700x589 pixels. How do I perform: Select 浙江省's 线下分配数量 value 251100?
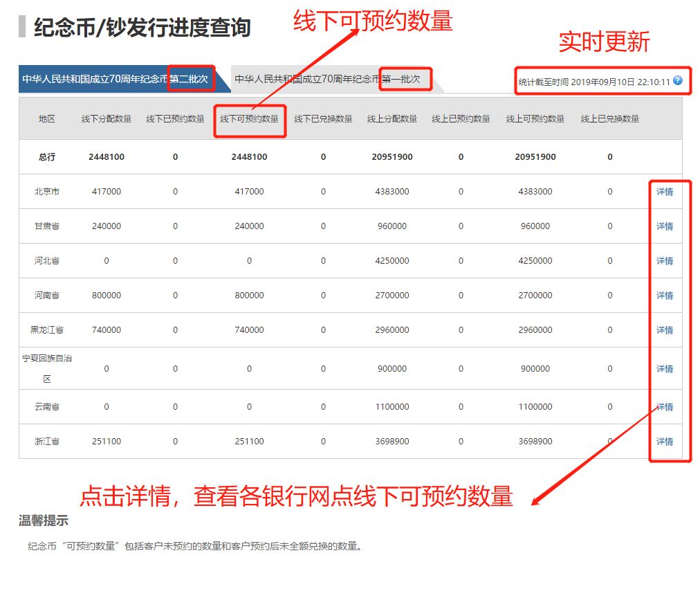click(107, 442)
